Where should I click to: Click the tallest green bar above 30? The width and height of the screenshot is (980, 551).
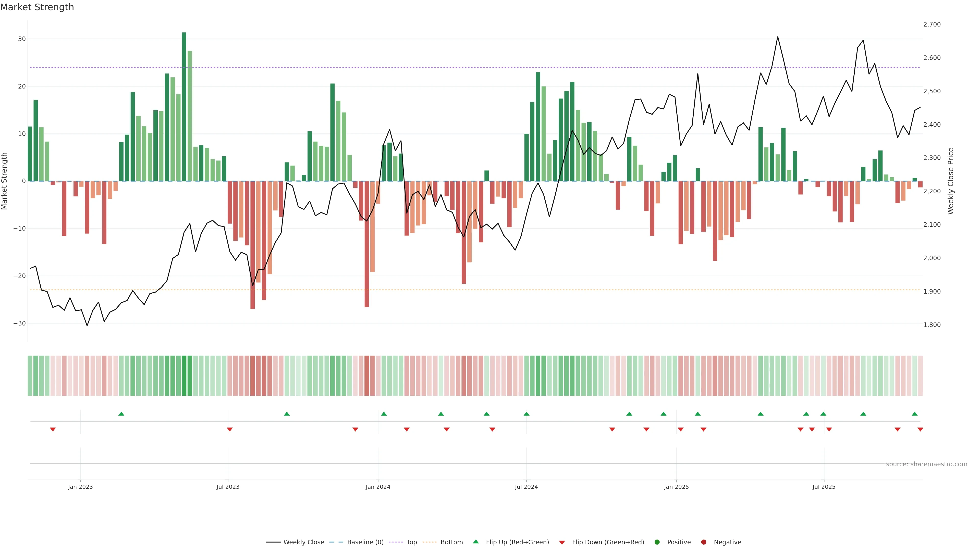tap(184, 106)
